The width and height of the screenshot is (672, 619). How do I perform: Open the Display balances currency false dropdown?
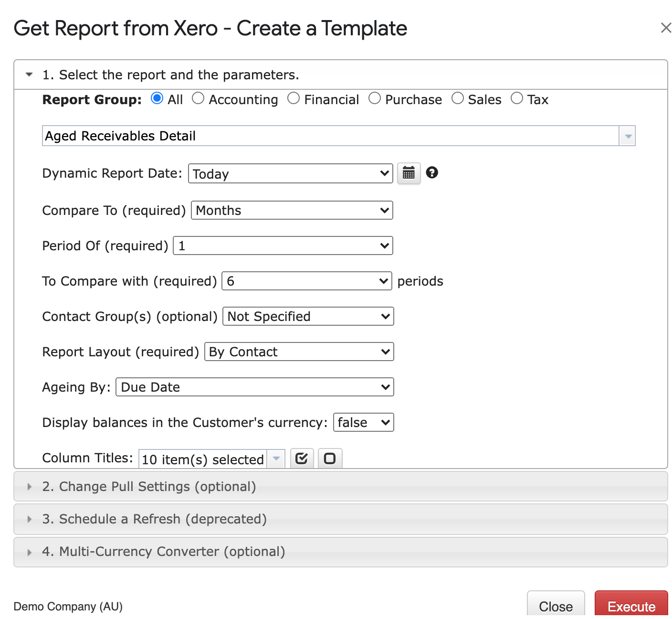click(364, 422)
